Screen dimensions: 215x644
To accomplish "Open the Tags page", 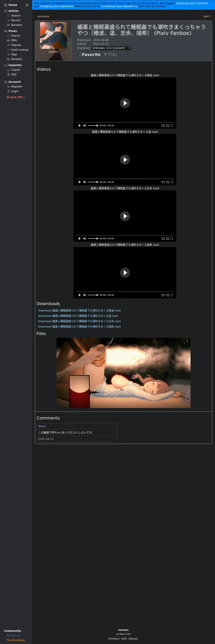I will pyautogui.click(x=12, y=54).
